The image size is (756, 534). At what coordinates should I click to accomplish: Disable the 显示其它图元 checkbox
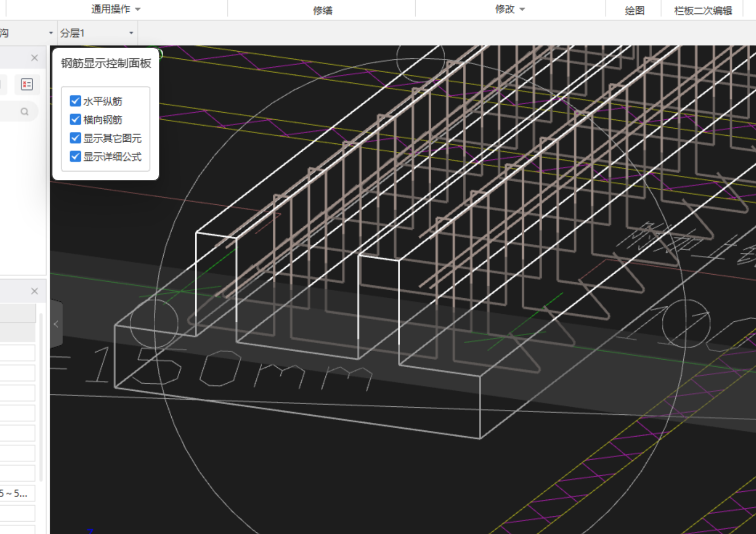coord(75,138)
